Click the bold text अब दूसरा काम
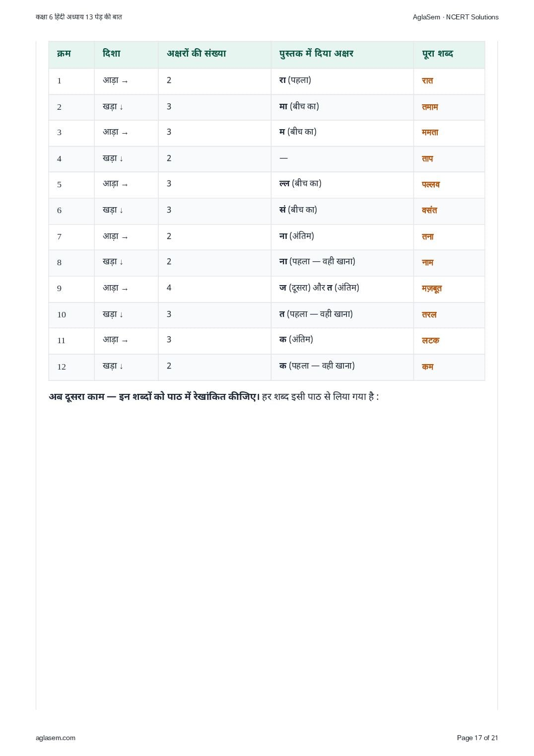This screenshot has height=756, width=534. 76,396
